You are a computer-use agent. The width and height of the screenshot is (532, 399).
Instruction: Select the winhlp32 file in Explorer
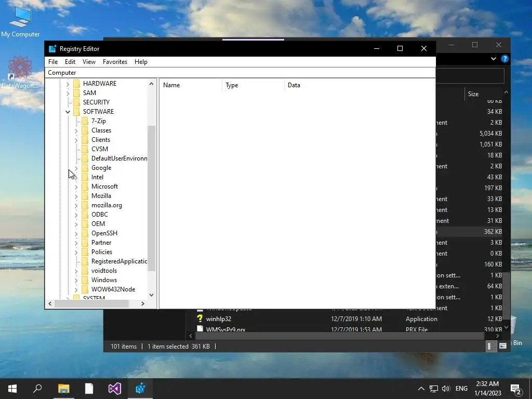pos(219,319)
